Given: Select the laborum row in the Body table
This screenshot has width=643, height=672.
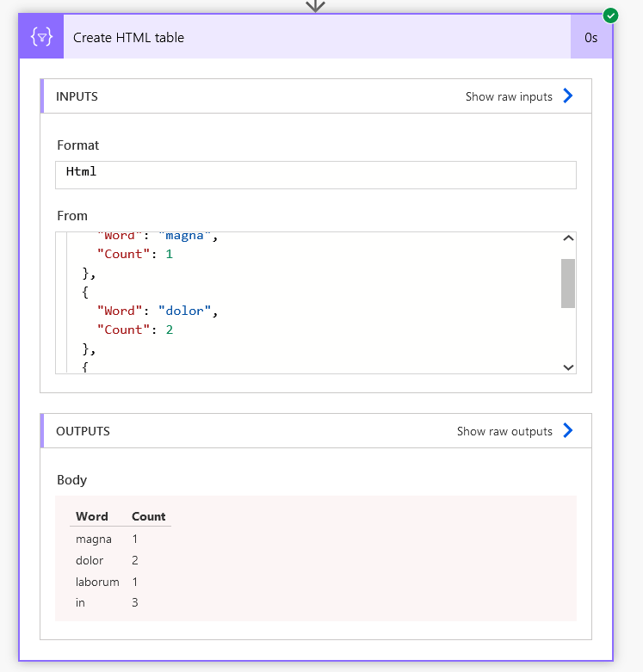Looking at the screenshot, I should point(97,582).
